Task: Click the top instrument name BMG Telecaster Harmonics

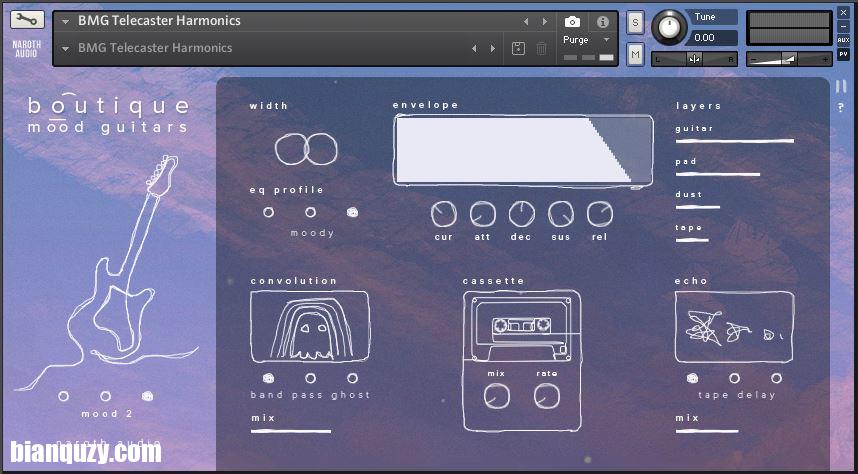Action: pyautogui.click(x=159, y=21)
